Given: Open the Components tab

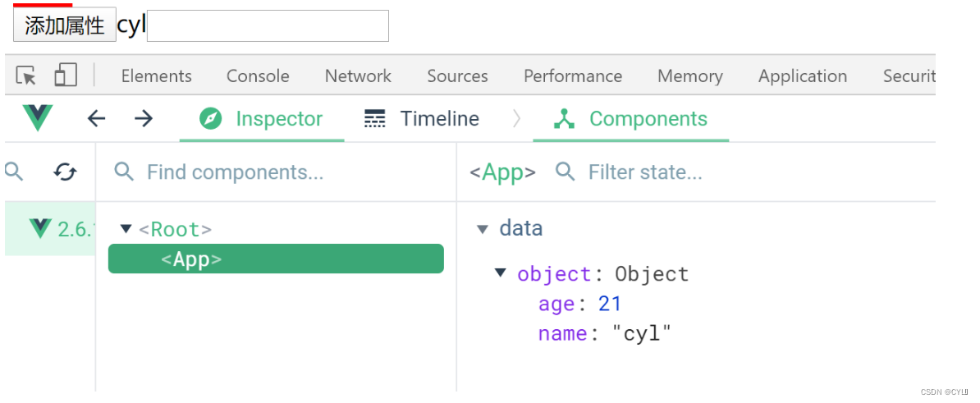Looking at the screenshot, I should [x=630, y=119].
